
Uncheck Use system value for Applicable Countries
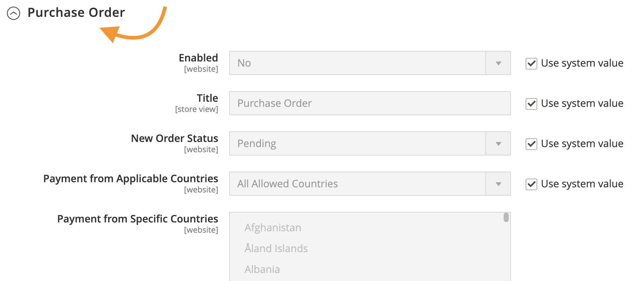click(x=531, y=184)
